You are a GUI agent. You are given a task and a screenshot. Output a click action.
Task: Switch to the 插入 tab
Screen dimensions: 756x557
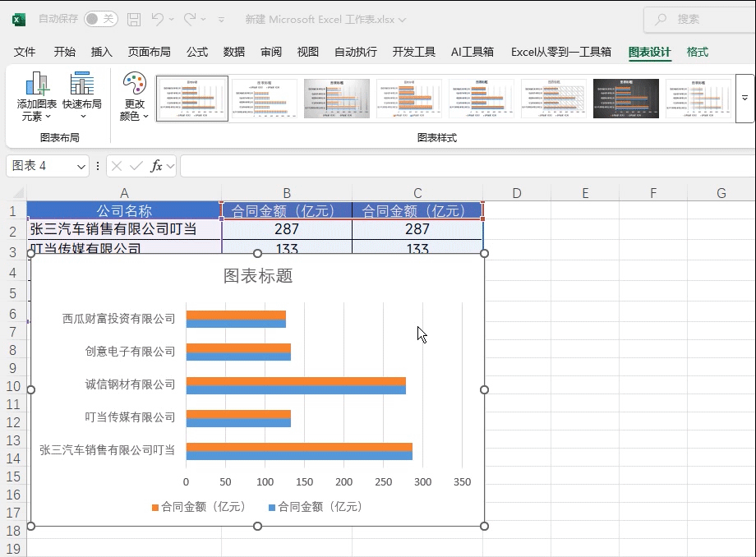(102, 52)
